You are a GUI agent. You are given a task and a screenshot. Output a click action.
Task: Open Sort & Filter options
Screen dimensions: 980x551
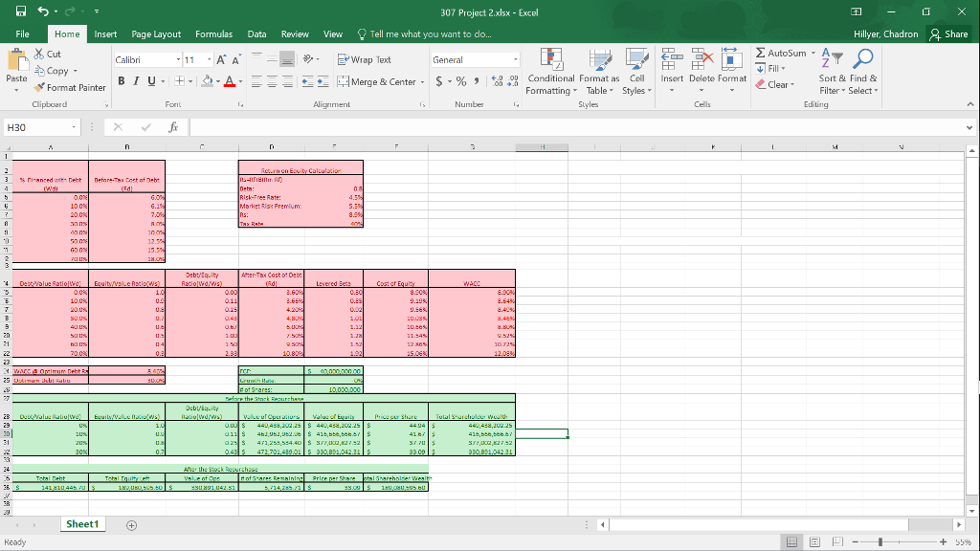[x=832, y=72]
